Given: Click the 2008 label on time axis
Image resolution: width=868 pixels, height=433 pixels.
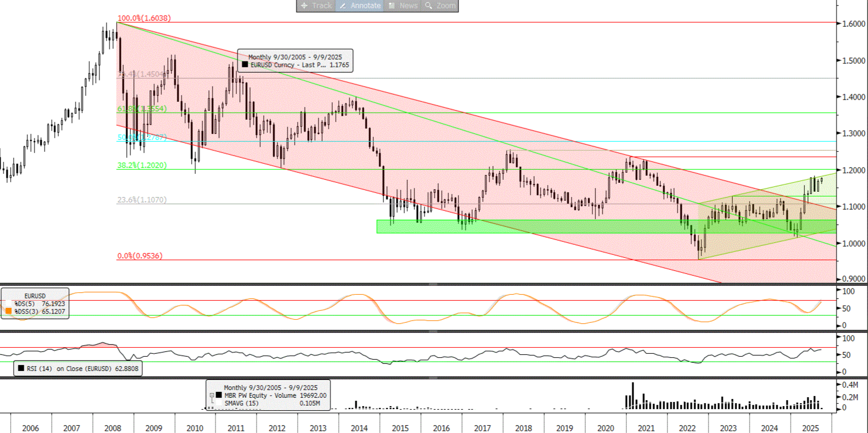Looking at the screenshot, I should click(113, 428).
